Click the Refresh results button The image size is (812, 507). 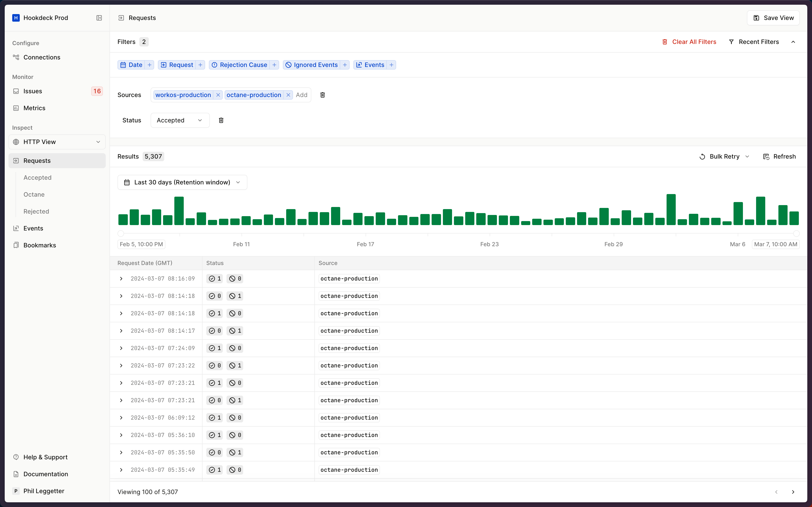pos(779,157)
